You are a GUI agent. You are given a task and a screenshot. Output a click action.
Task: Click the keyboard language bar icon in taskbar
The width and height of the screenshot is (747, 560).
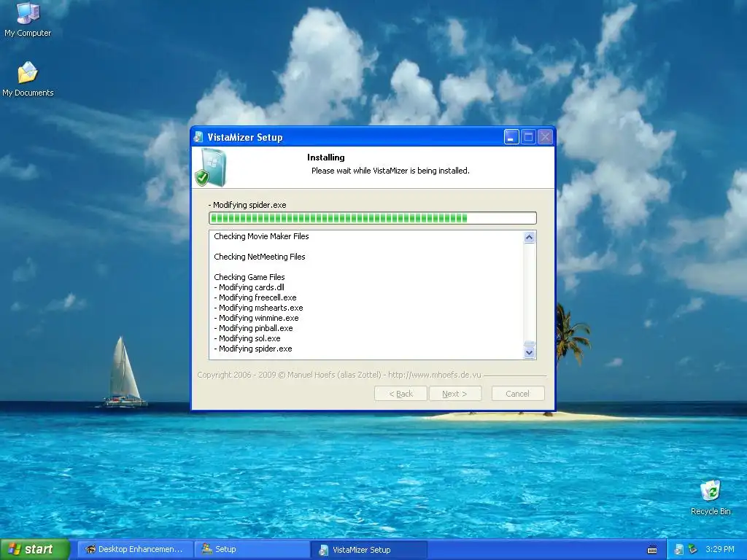click(x=652, y=550)
